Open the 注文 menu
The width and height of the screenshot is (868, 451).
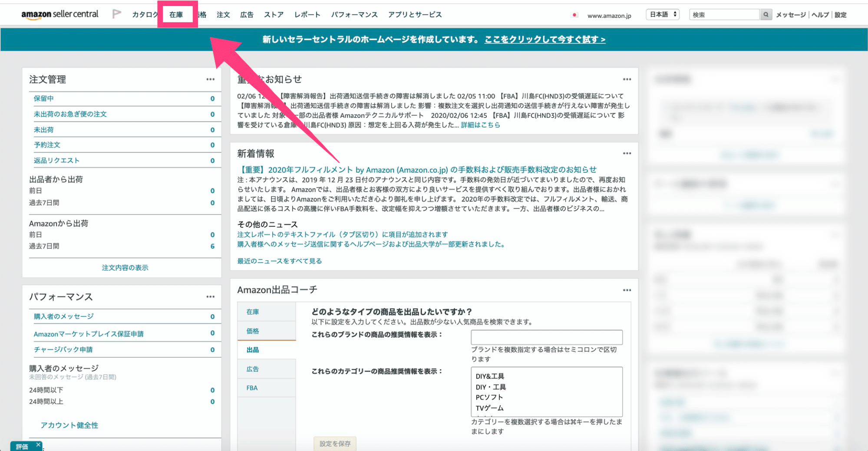click(223, 15)
